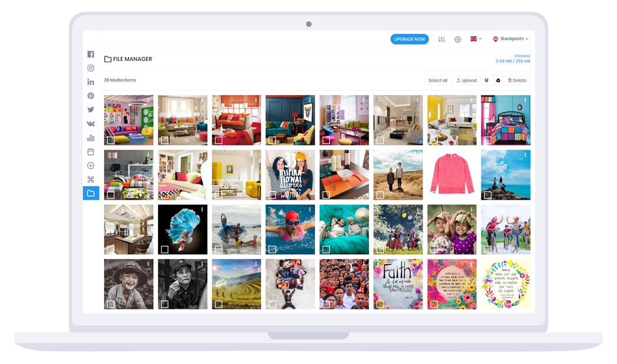
Task: Open the bar chart analytics icon
Action: [x=90, y=138]
